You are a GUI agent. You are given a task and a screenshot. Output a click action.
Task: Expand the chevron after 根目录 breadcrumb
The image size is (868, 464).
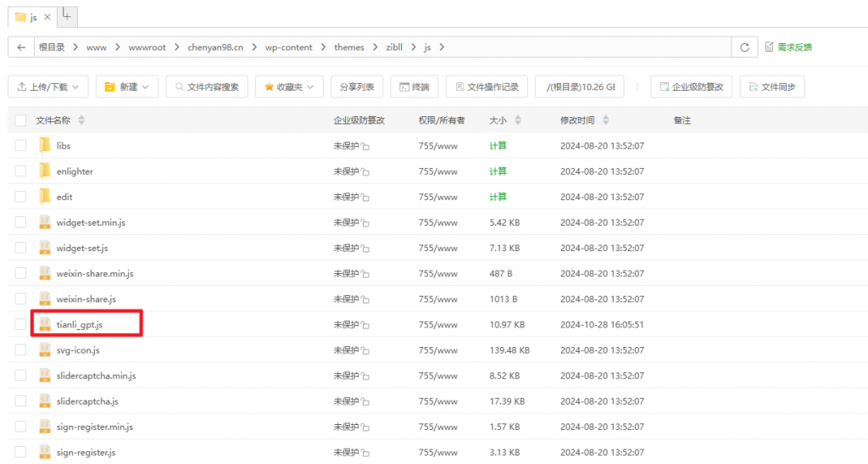(x=75, y=48)
